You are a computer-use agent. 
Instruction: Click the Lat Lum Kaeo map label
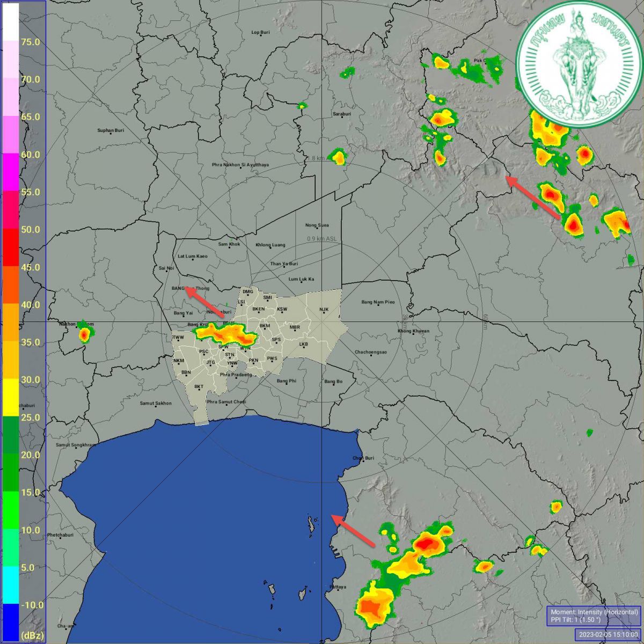click(x=193, y=256)
